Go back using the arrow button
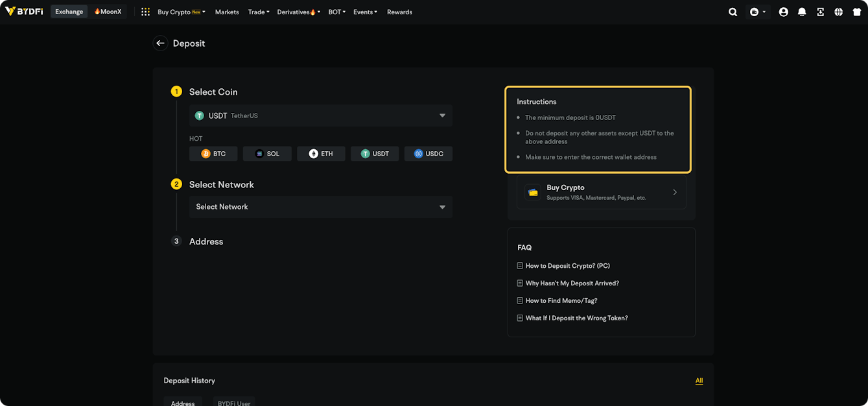The height and width of the screenshot is (406, 868). coord(160,43)
